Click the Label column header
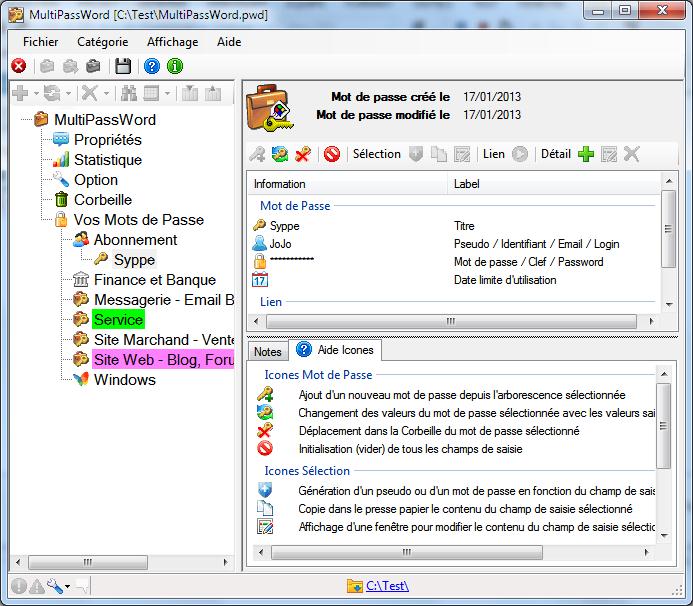693x606 pixels. click(x=554, y=184)
